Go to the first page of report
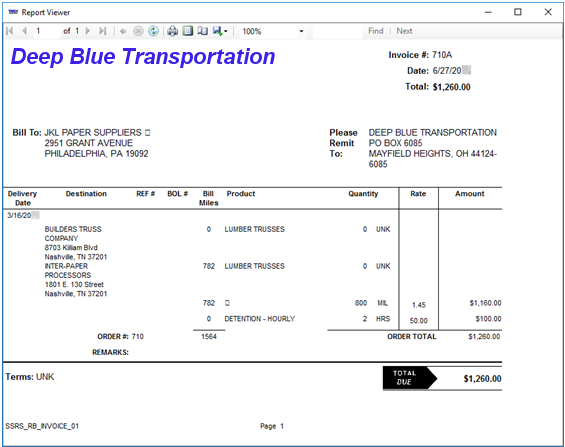 10,31
